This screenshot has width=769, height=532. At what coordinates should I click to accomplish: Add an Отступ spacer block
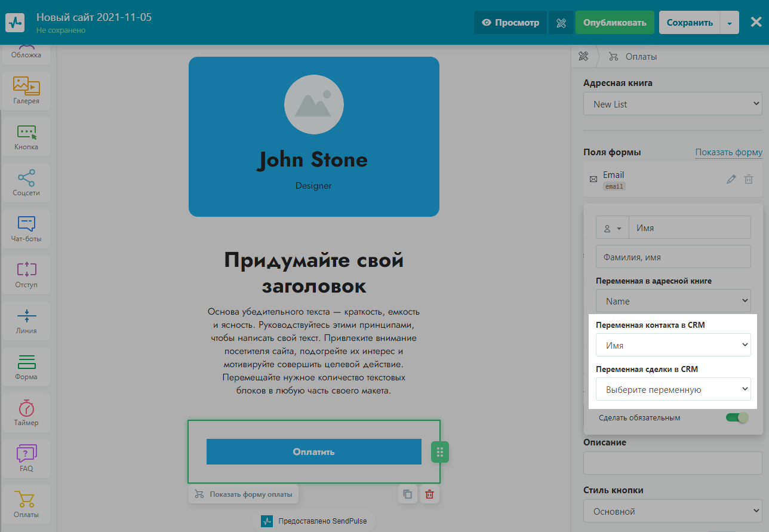[26, 275]
